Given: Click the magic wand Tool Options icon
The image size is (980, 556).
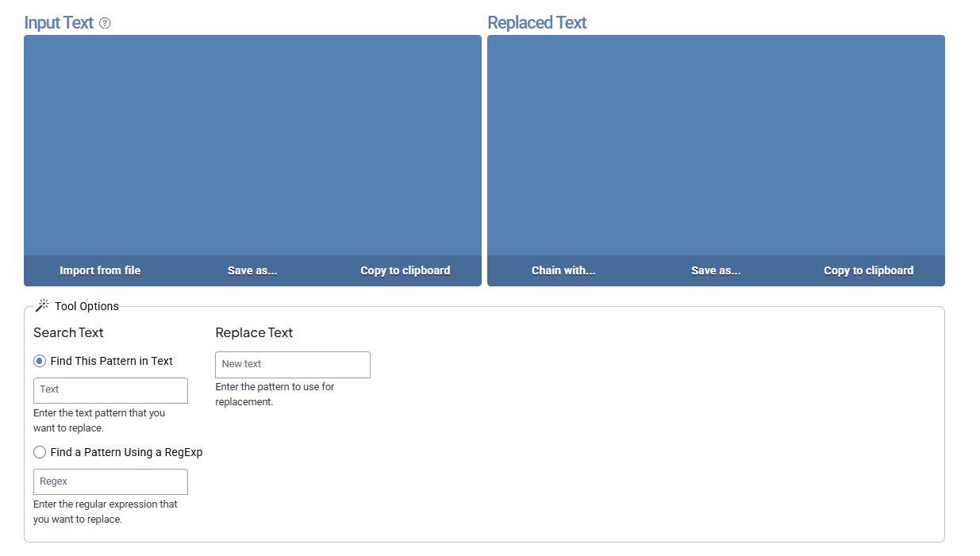Looking at the screenshot, I should pos(42,305).
